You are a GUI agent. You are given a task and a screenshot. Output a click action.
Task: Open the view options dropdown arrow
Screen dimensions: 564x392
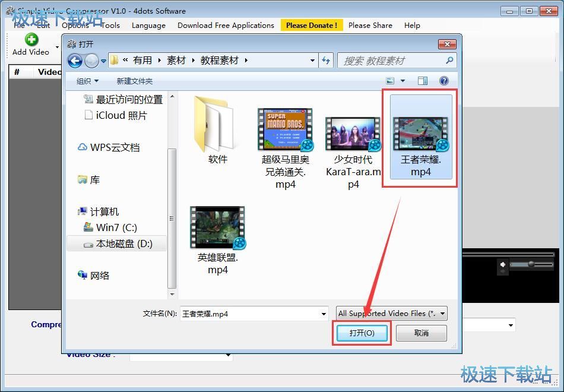tap(403, 81)
